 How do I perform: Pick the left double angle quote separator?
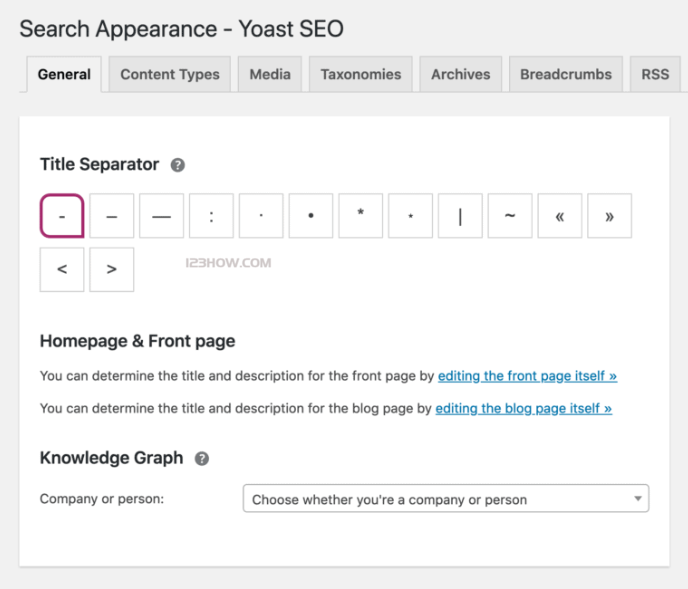pyautogui.click(x=560, y=216)
